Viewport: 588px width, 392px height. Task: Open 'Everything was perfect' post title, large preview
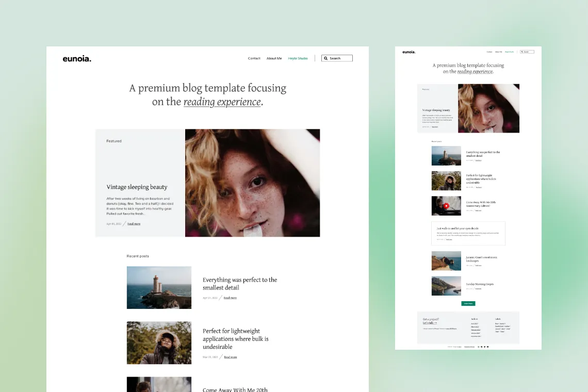[x=240, y=284]
